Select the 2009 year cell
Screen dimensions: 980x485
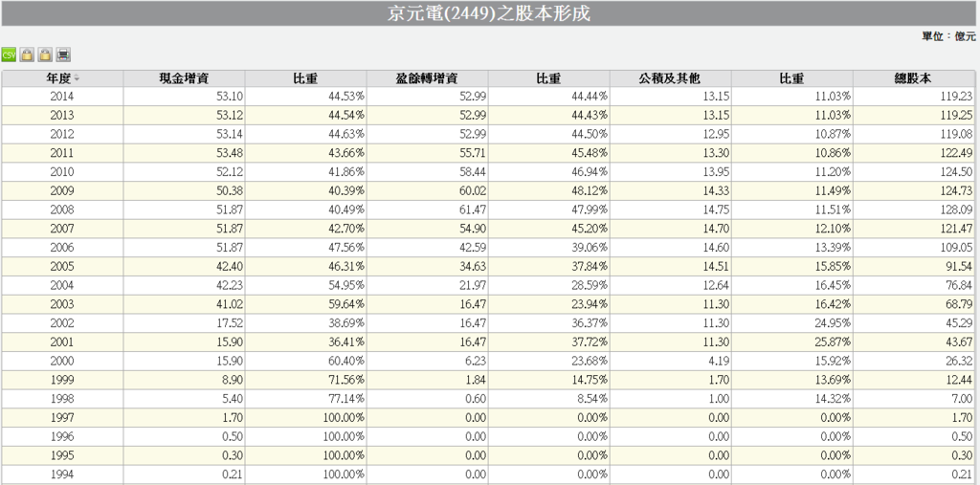(x=62, y=190)
